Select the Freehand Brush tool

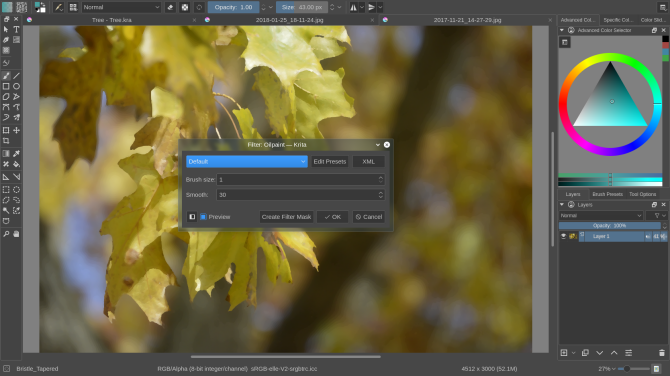[x=6, y=76]
